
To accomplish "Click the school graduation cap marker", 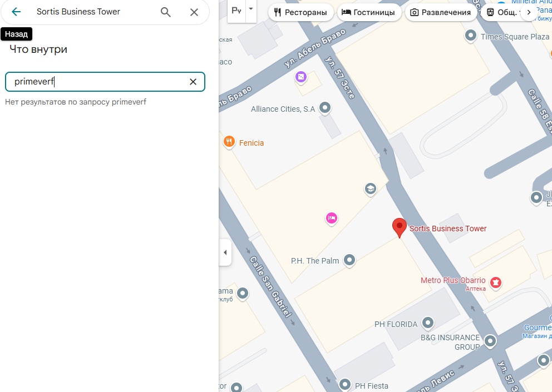I will [370, 189].
